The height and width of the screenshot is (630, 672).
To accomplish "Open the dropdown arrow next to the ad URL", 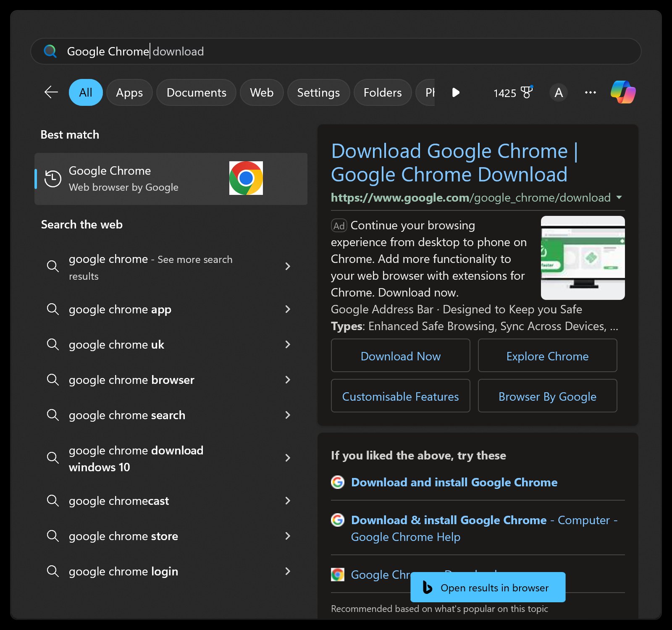I will (619, 197).
